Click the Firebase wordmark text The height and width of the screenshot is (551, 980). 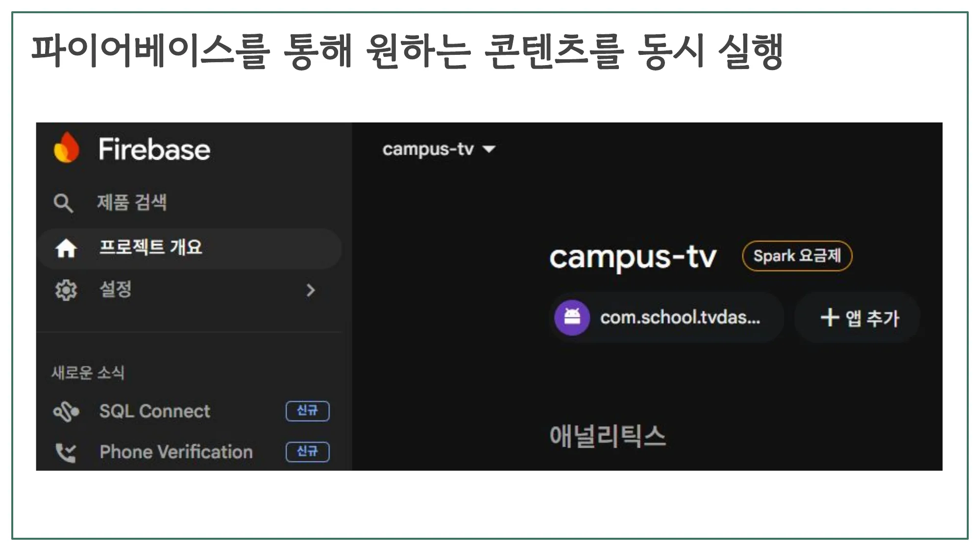tap(154, 149)
